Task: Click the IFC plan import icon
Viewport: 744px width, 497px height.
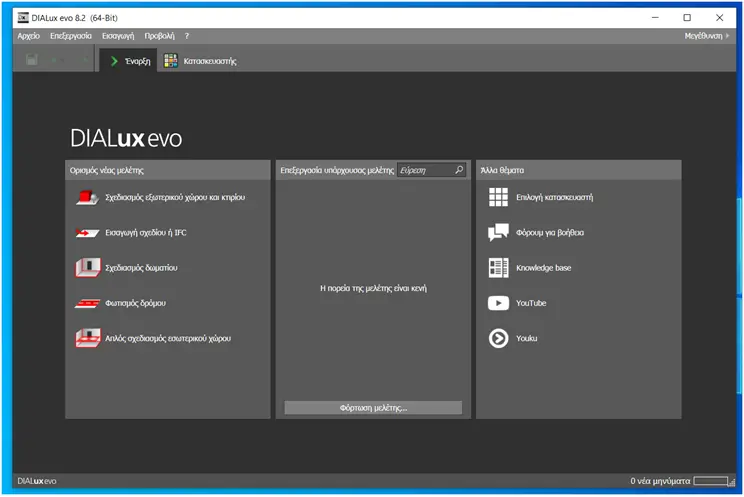Action: point(87,233)
